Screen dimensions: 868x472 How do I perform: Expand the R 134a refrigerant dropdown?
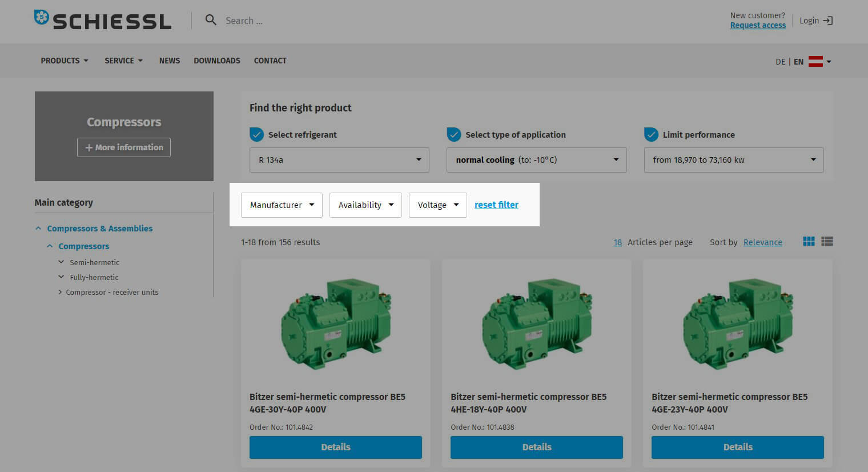339,160
